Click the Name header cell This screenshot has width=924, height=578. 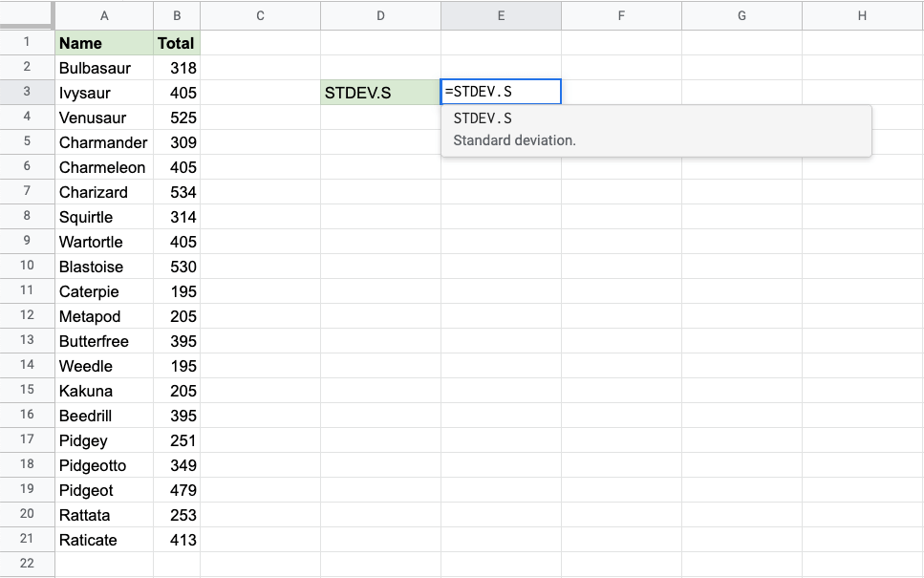[x=104, y=43]
